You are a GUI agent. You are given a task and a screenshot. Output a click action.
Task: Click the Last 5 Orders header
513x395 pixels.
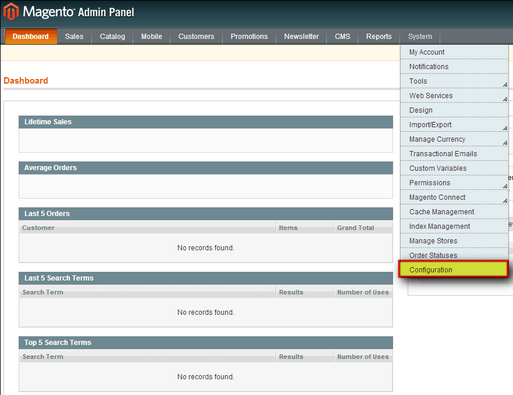coord(206,214)
